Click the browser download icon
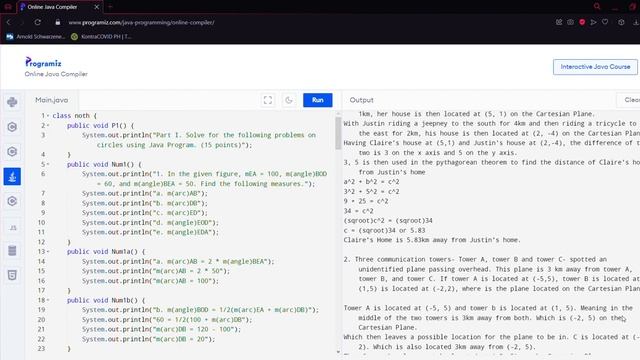 636,22
